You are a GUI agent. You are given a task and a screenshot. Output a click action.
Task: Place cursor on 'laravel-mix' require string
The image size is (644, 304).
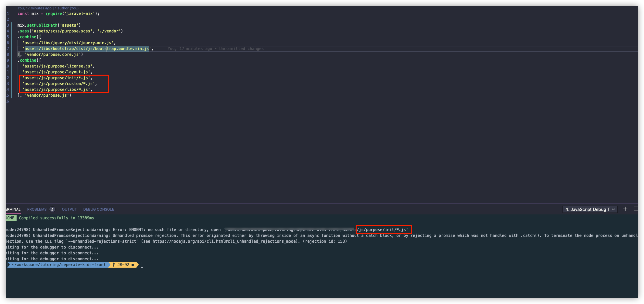coord(80,14)
